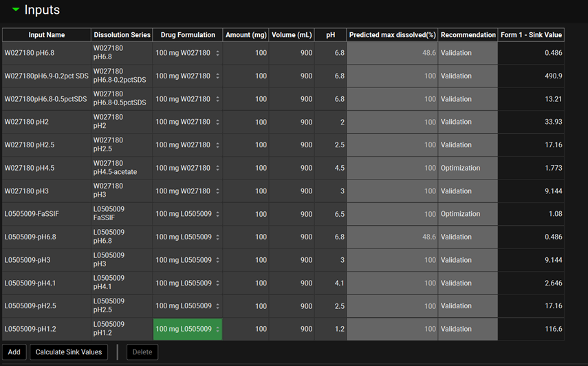
Task: Collapse the Inputs section green triangle
Action: (x=15, y=10)
